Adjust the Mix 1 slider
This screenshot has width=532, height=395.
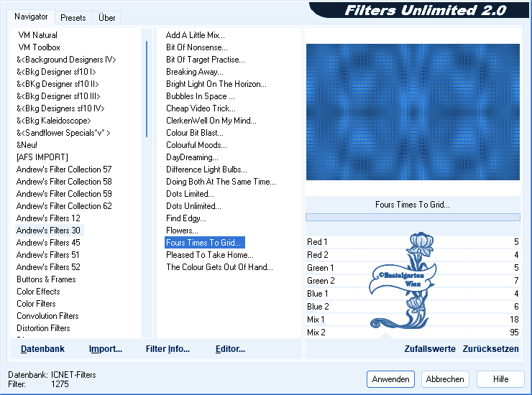coord(413,320)
